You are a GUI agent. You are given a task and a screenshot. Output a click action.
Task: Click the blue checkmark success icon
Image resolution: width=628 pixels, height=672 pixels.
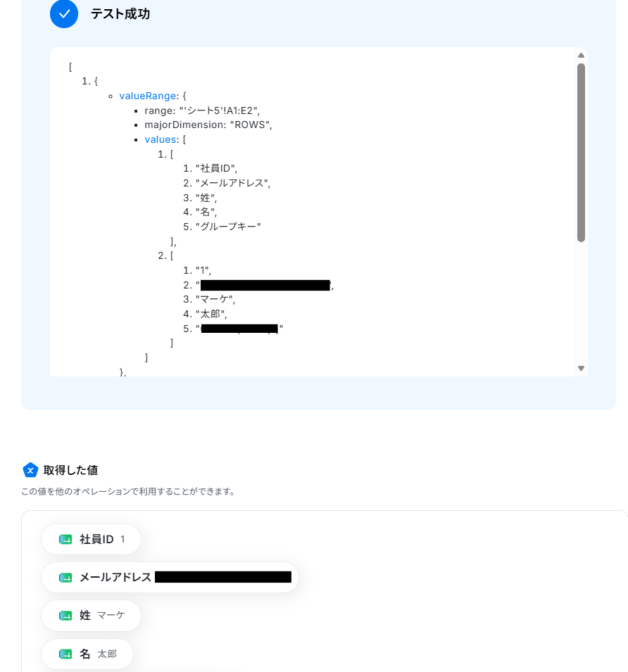point(64,14)
